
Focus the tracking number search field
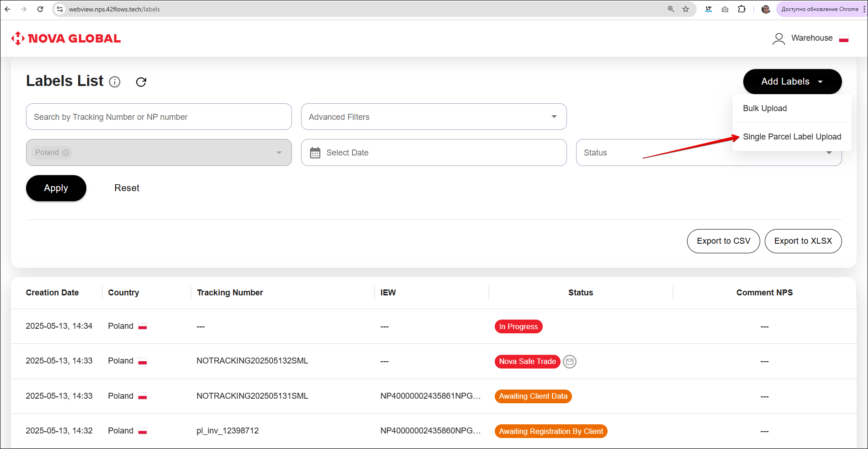point(159,117)
